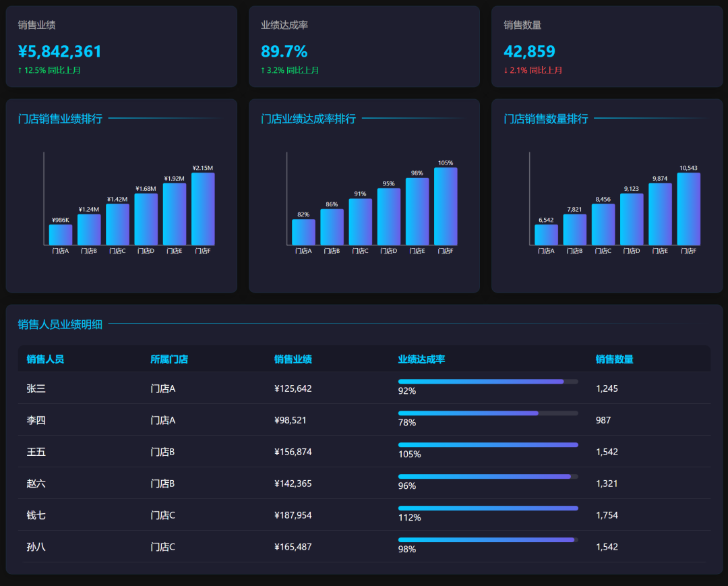Click the ↓ 2.1% 同比上月 indicator
Viewport: 728px width, 586px height.
533,70
